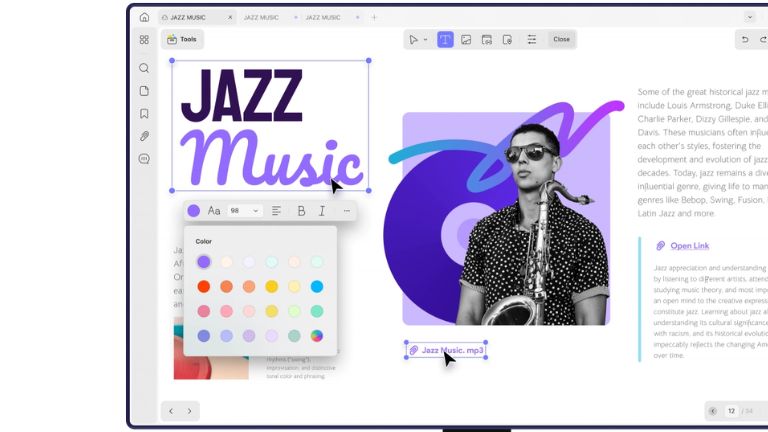Image resolution: width=768 pixels, height=432 pixels.
Task: Jump to first page icon near page number
Action: point(713,411)
